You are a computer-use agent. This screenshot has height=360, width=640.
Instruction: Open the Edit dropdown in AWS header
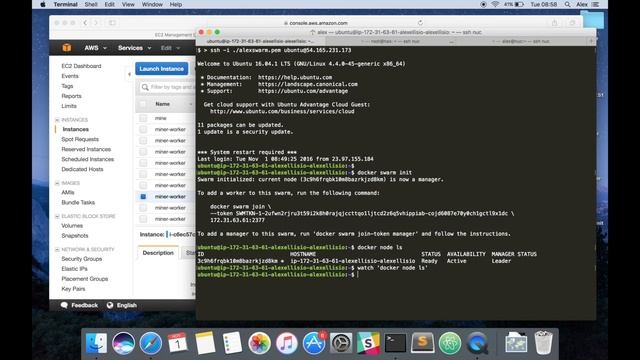[x=170, y=48]
